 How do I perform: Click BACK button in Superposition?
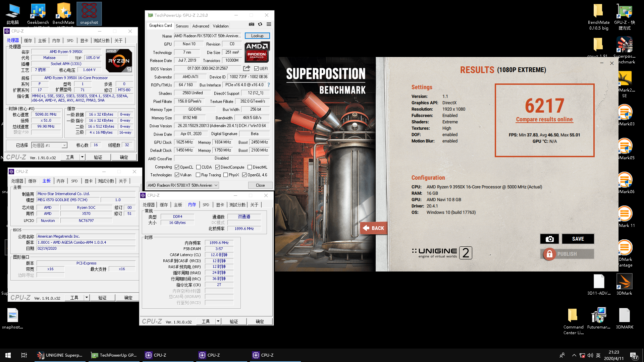pyautogui.click(x=374, y=228)
